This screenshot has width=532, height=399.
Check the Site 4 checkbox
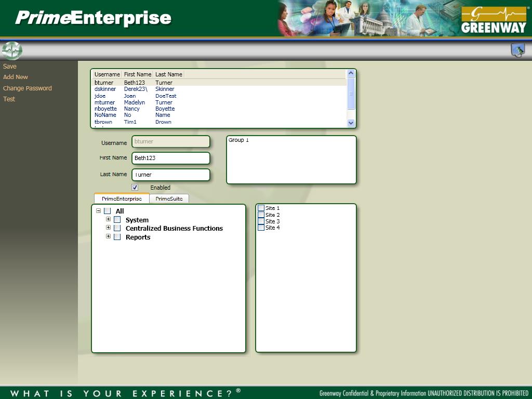coord(261,228)
